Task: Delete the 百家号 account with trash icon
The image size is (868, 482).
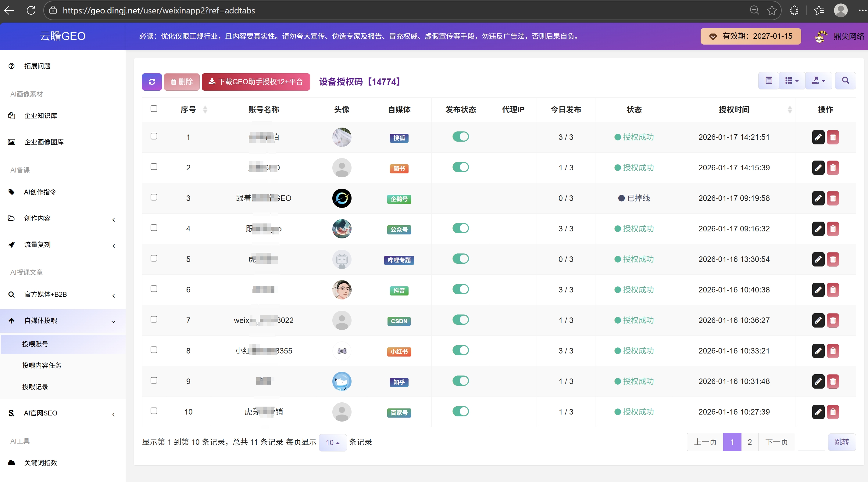Action: [x=833, y=412]
